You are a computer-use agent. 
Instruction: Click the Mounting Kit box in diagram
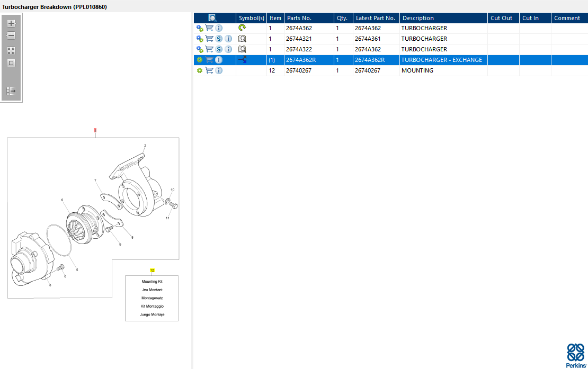152,298
